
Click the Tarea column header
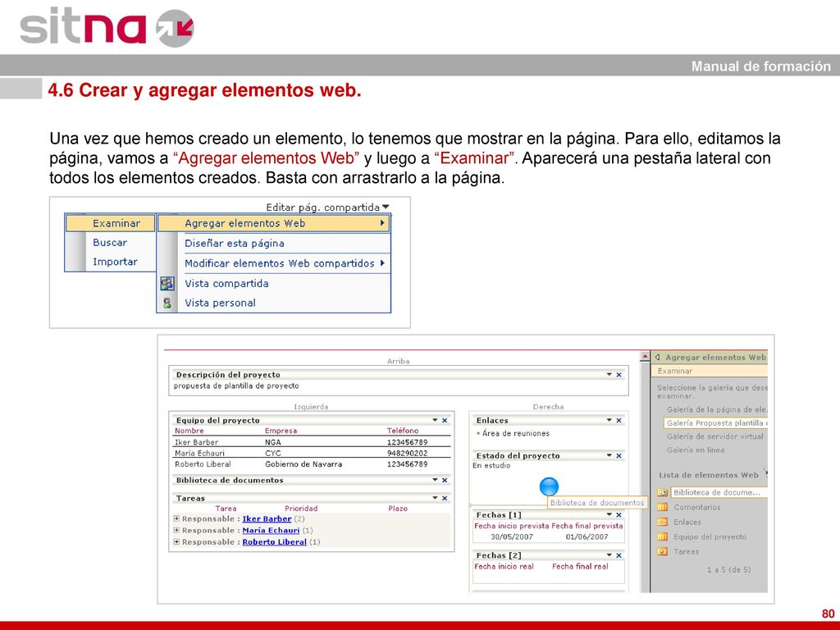226,509
